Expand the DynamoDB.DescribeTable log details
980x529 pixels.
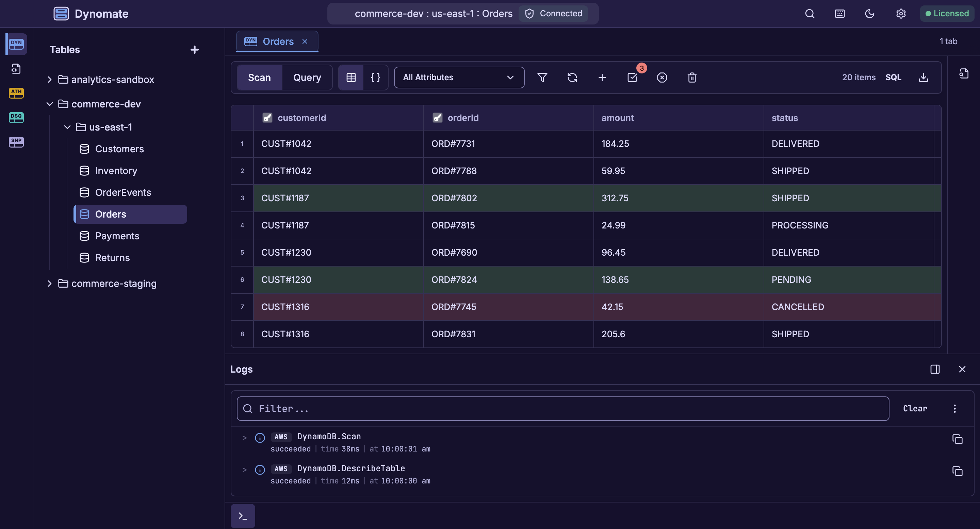pyautogui.click(x=245, y=470)
